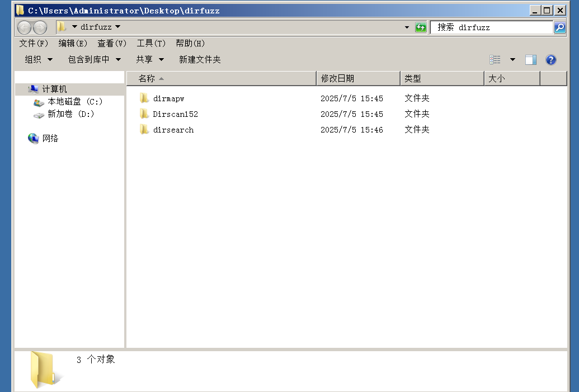Expand the view options dropdown arrow
Image resolution: width=579 pixels, height=392 pixels.
tap(512, 60)
